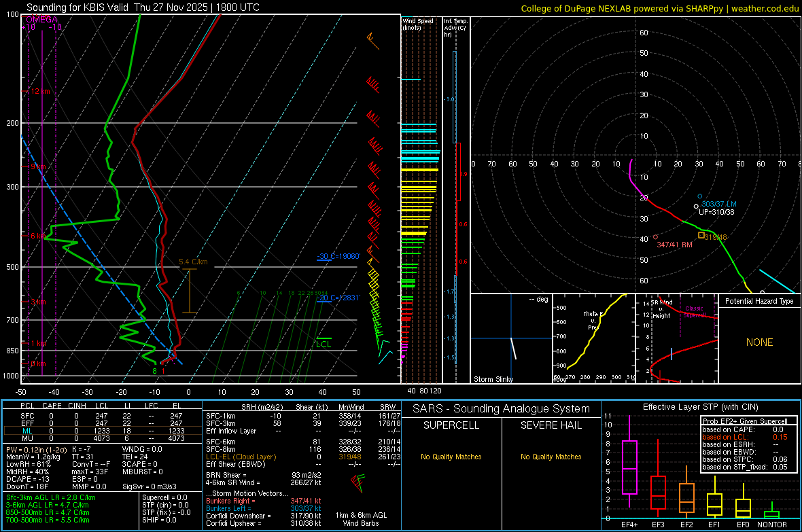Viewport: 802px width, 532px height.
Task: Click the Storm Slinky panel label
Action: coord(493,379)
